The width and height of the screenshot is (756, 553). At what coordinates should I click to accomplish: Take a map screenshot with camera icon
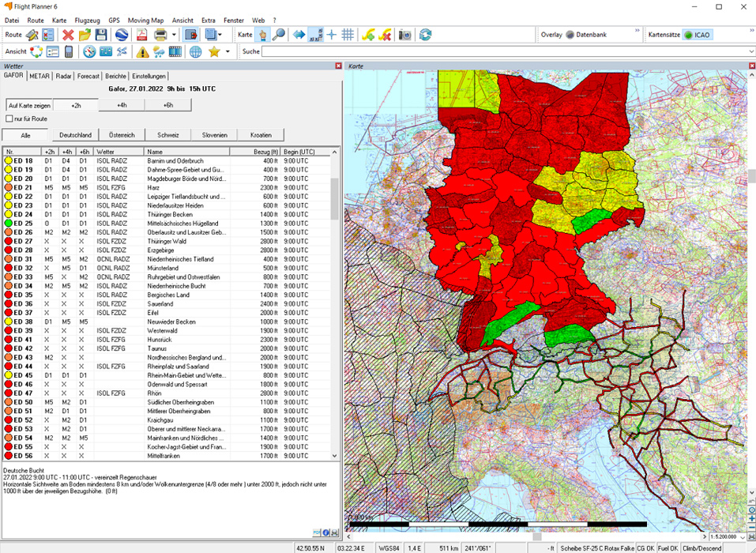[x=404, y=35]
